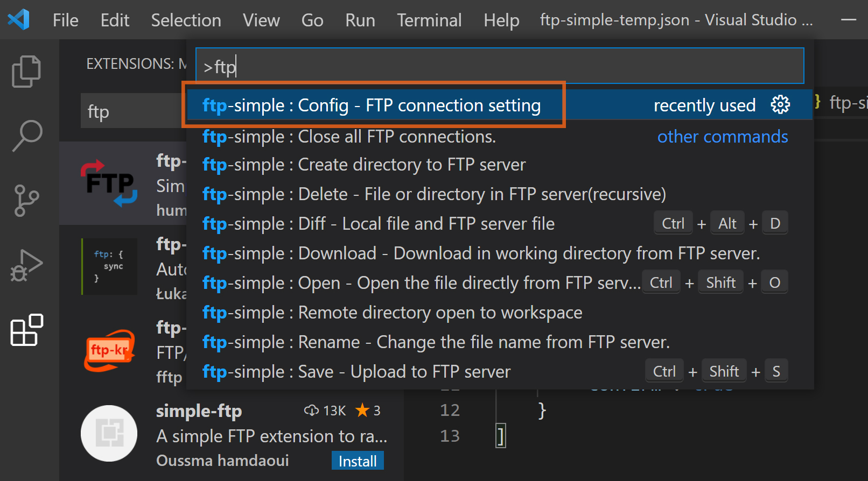Select Diff - Local file and FTP command
Image resolution: width=868 pixels, height=481 pixels.
499,224
